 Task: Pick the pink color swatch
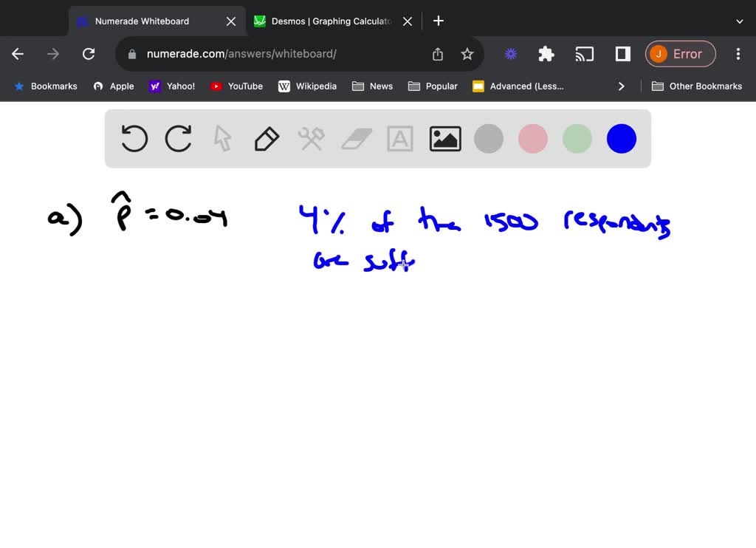[x=533, y=139]
